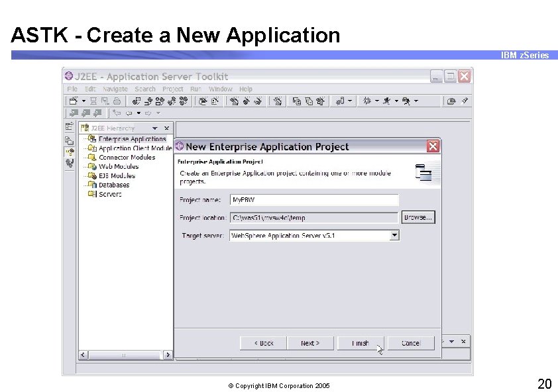Click the Save icon in the toolbar

click(95, 101)
